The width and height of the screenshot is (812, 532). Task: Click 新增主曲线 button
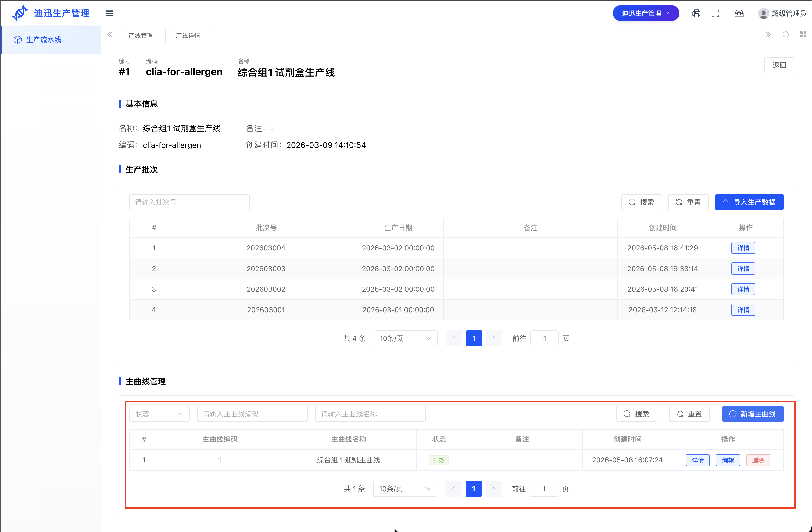tap(753, 414)
